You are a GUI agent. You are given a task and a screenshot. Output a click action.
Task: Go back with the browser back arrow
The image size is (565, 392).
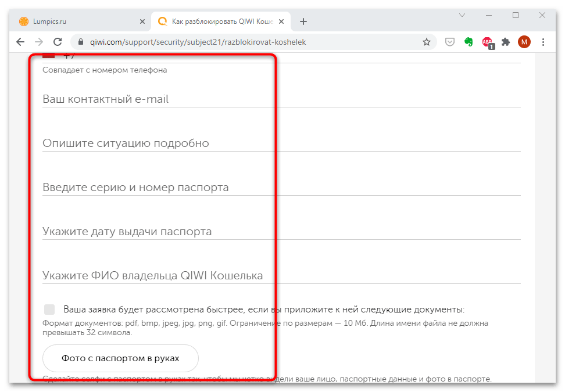click(x=20, y=42)
